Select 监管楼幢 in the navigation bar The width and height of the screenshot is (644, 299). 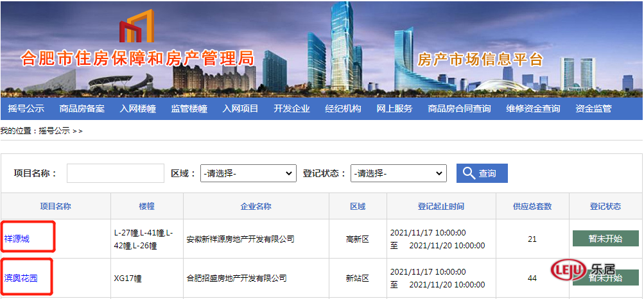189,108
